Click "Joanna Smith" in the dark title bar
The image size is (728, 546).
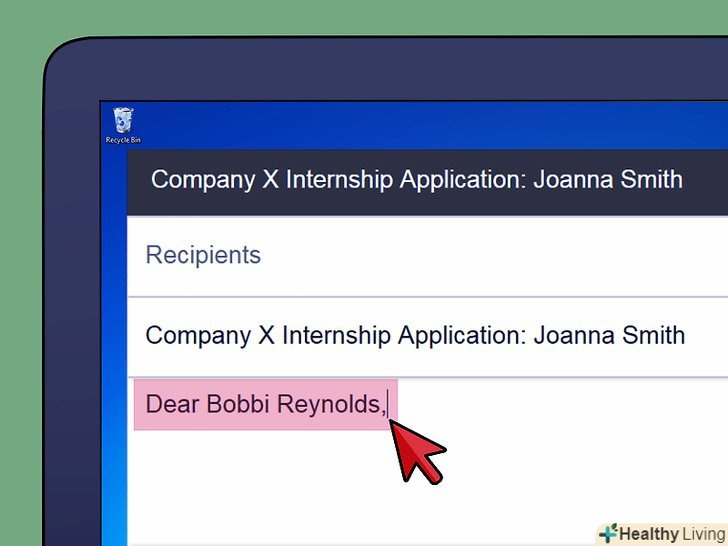click(x=608, y=180)
